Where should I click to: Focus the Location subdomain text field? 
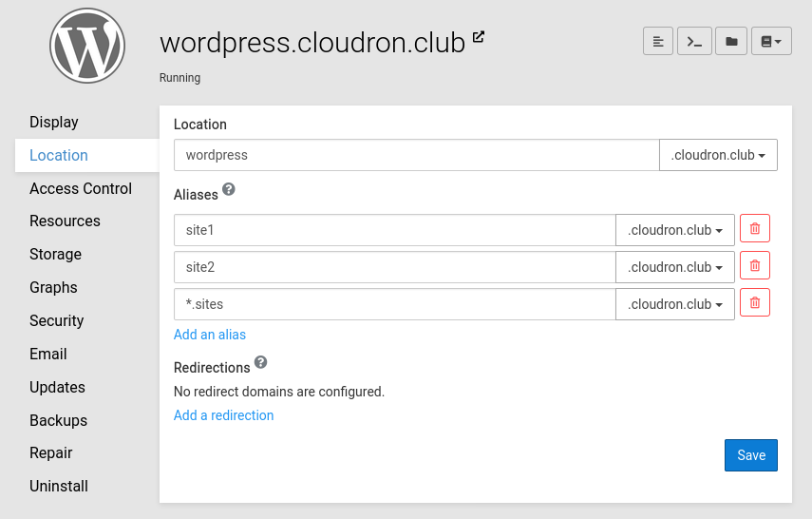pyautogui.click(x=416, y=155)
